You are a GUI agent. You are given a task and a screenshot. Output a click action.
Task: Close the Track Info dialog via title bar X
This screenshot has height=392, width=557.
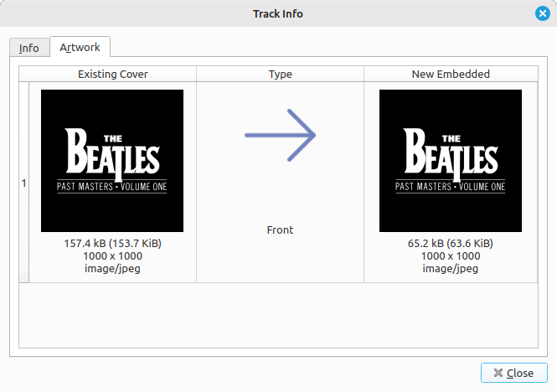[x=543, y=13]
